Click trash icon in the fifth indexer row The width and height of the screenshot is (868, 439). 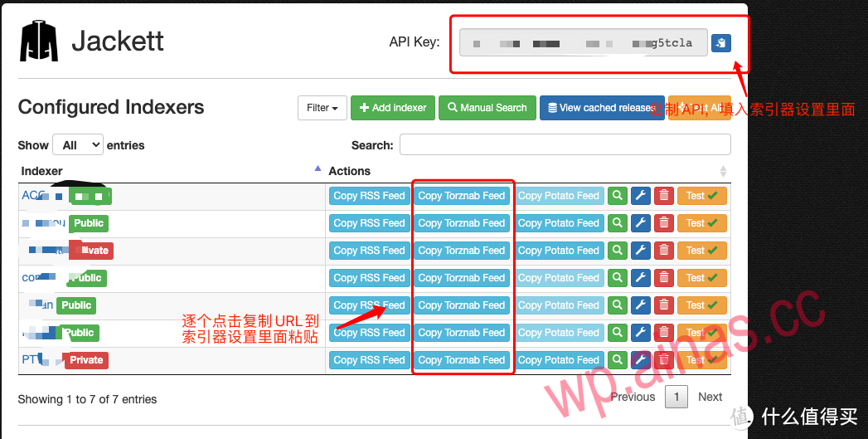pos(664,305)
